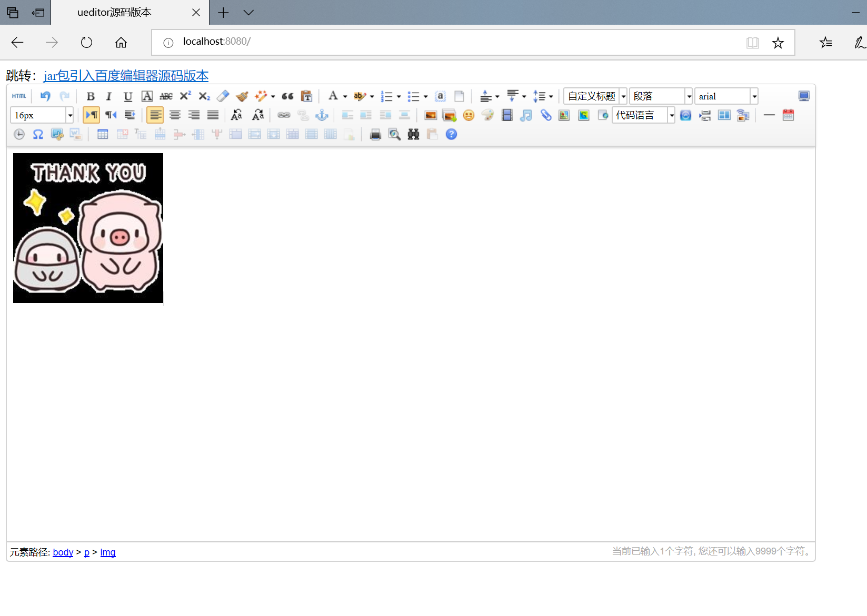This screenshot has width=867, height=616.
Task: Click the insert video film strip icon
Action: (x=507, y=115)
